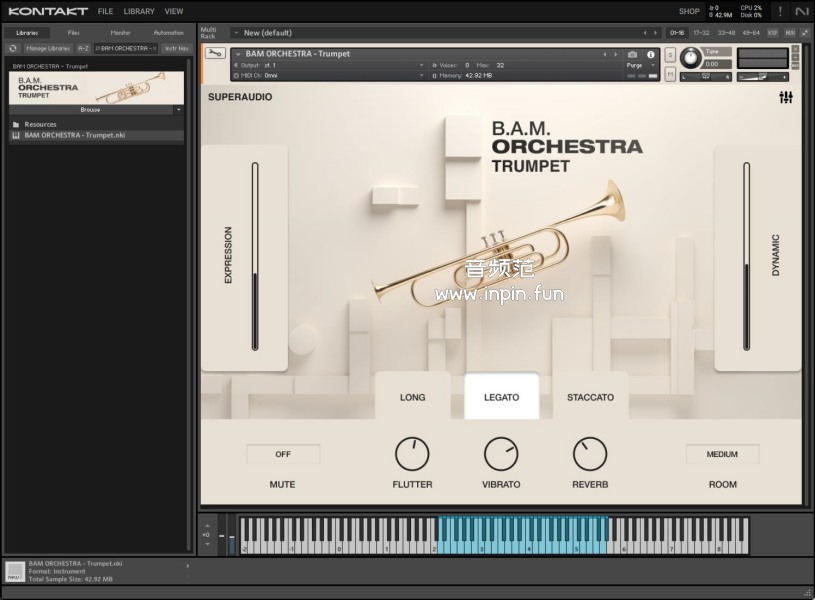
Task: Click the Native Instruments logo icon
Action: click(801, 11)
